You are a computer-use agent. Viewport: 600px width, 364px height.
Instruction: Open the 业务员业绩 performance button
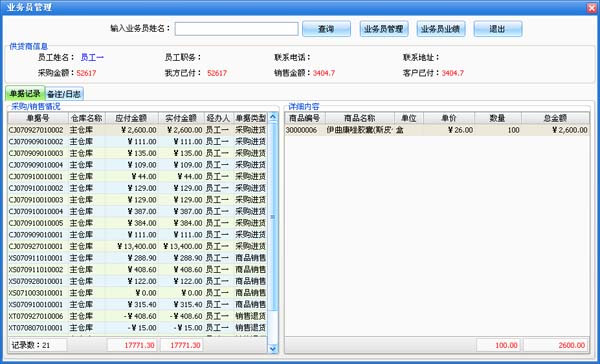click(x=441, y=29)
